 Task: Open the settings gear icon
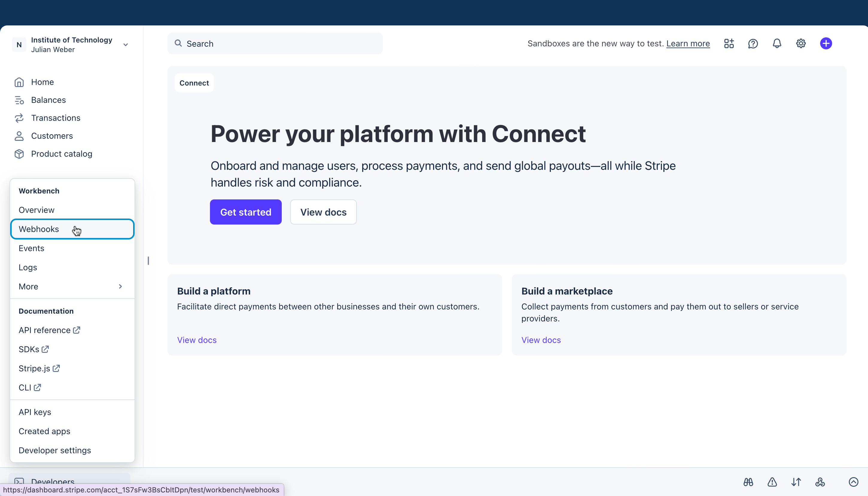click(801, 44)
